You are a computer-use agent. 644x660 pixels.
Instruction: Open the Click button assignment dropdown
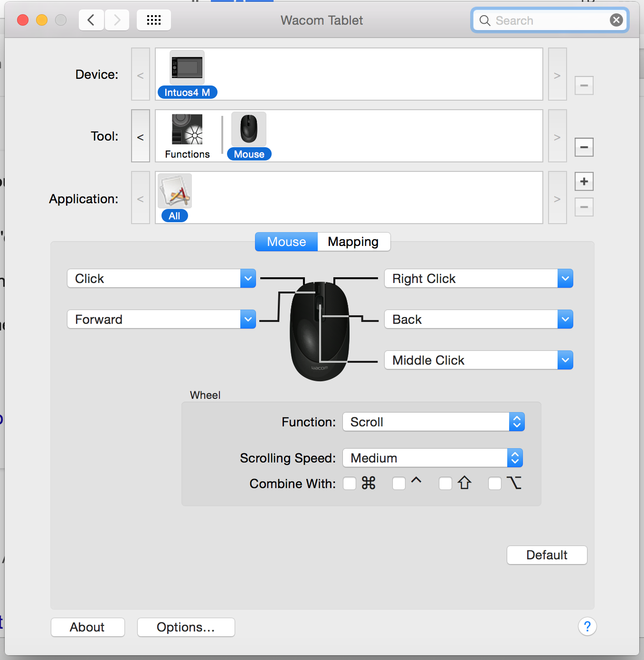click(x=161, y=279)
